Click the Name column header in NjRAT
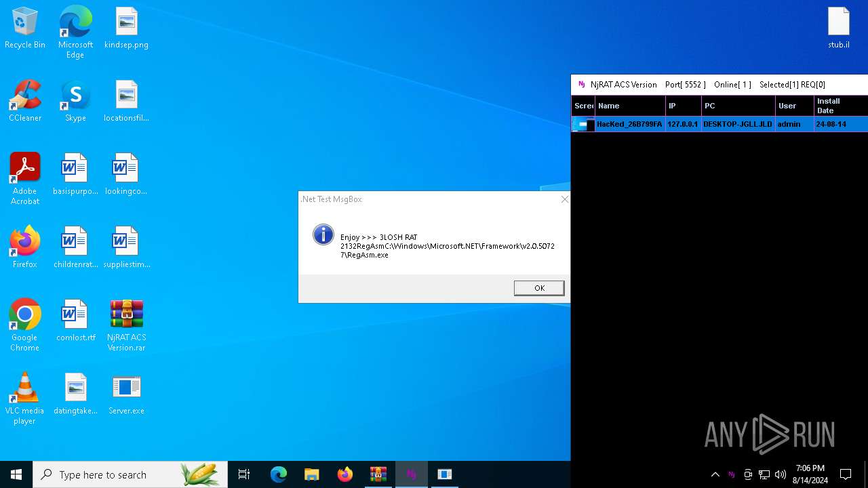The width and height of the screenshot is (868, 488). (630, 106)
